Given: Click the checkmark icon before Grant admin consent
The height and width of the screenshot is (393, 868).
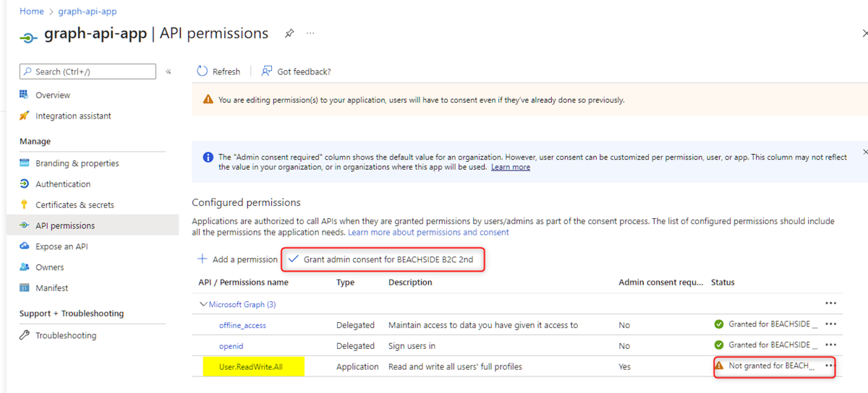Looking at the screenshot, I should pos(294,259).
